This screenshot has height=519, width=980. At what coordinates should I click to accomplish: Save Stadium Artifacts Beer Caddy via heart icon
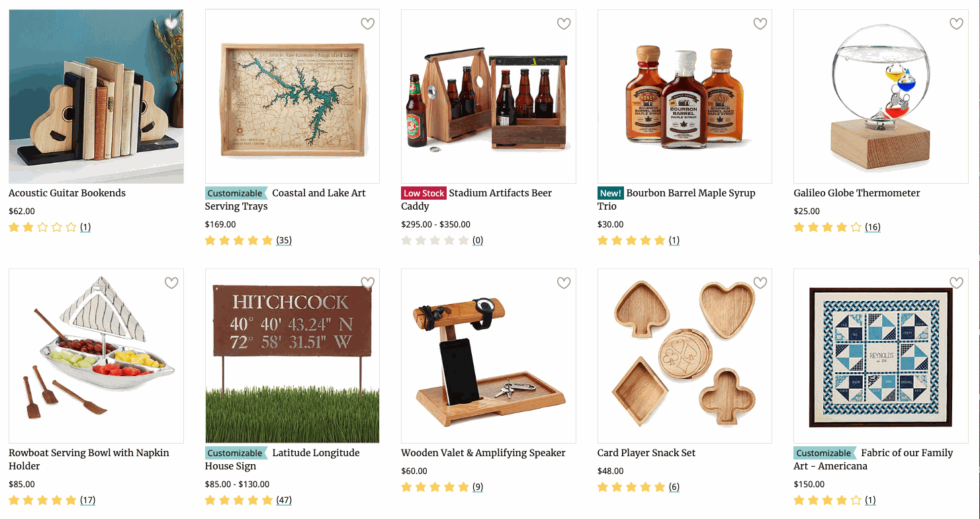click(x=564, y=24)
